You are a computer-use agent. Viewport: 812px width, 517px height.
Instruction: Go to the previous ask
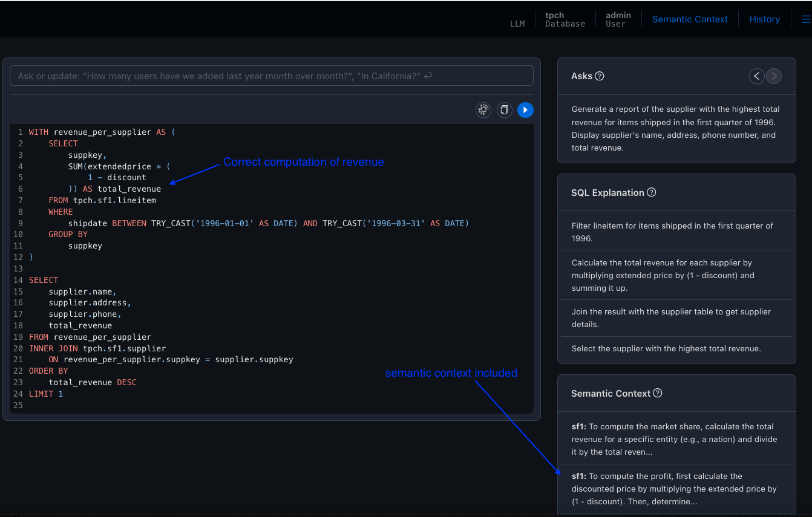pyautogui.click(x=756, y=76)
